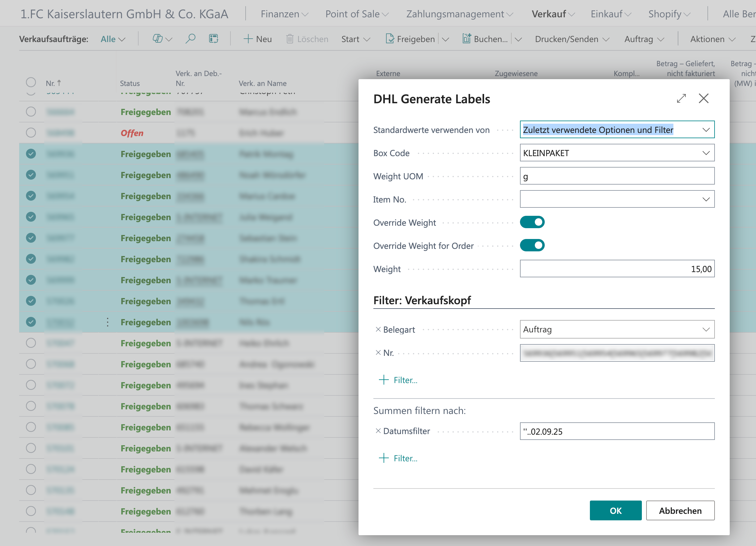
Task: Click the plus icon for Neu
Action: 248,39
